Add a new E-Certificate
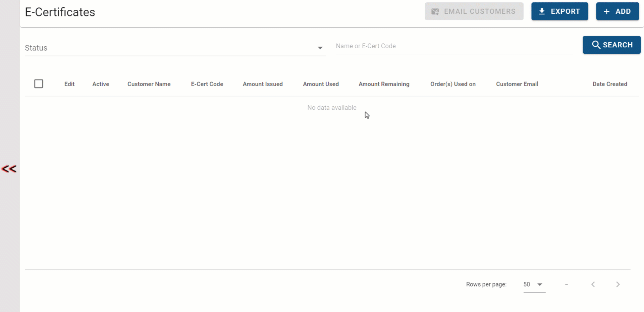 pyautogui.click(x=617, y=11)
